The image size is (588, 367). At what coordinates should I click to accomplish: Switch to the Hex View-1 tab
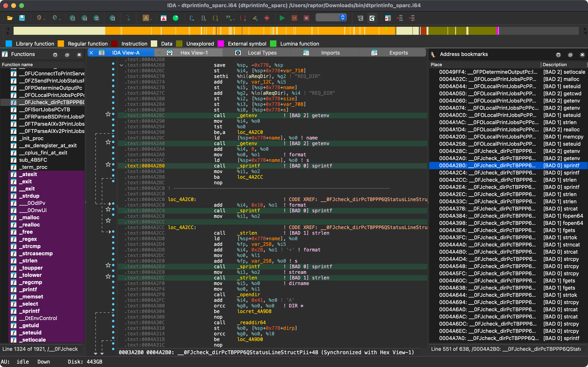[194, 53]
